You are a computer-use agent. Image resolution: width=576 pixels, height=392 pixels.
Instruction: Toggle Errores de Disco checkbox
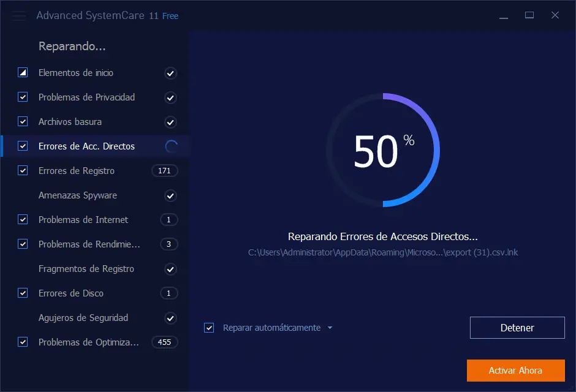[23, 293]
